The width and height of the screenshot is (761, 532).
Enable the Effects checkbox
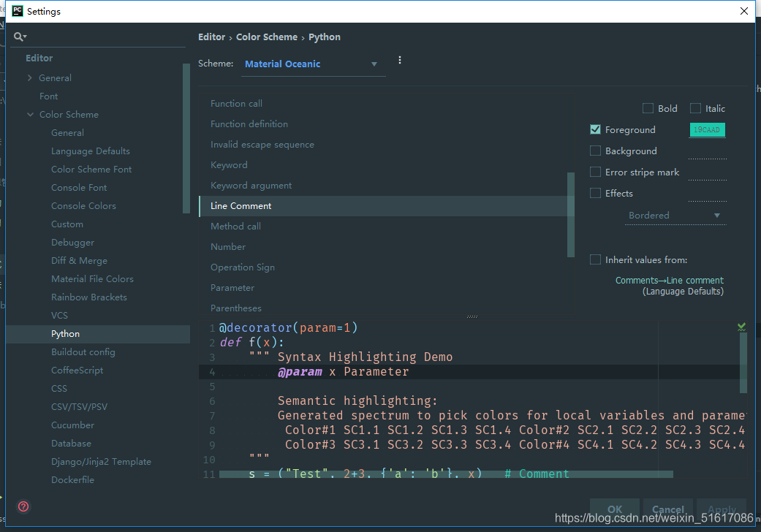pos(596,193)
